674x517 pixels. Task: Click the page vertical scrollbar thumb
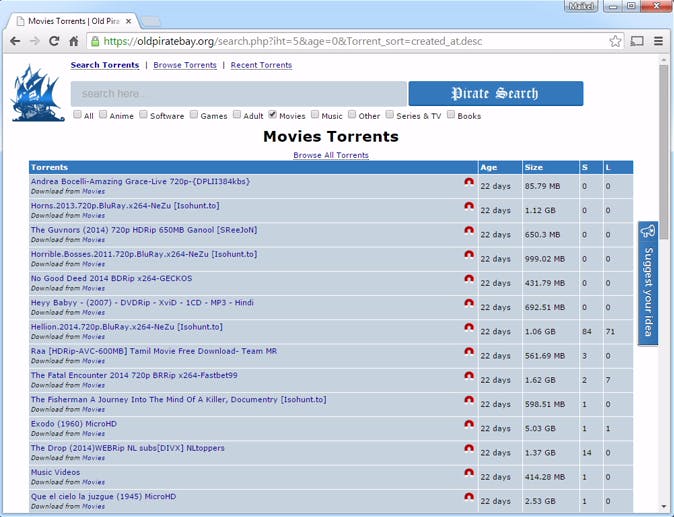tap(664, 152)
